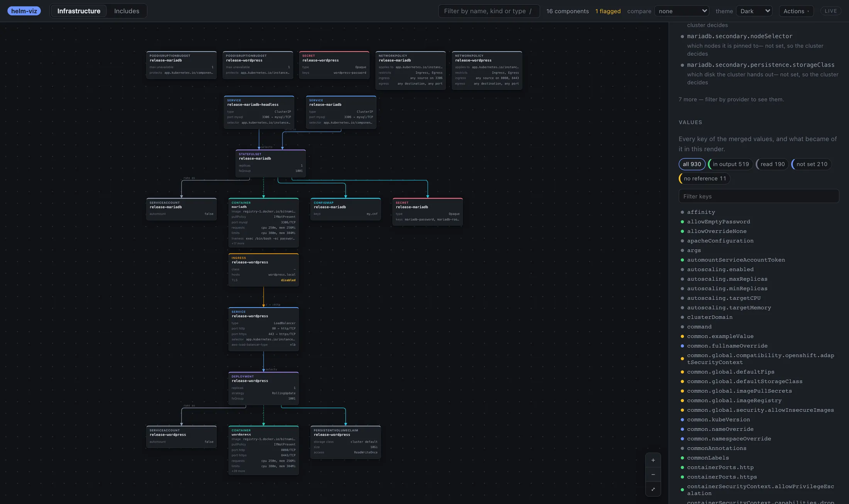Screen dimensions: 849x504
Task: Click the 1 flagged indicator
Action: click(x=608, y=11)
